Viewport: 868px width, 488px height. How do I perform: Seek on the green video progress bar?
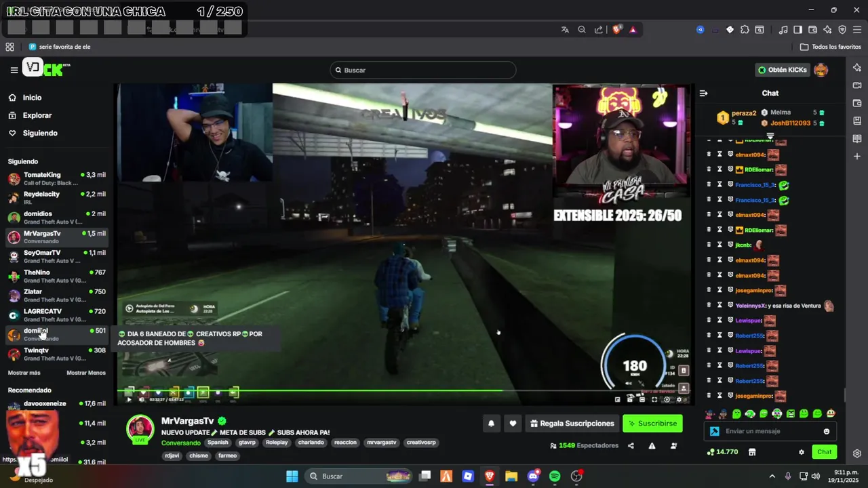point(404,390)
